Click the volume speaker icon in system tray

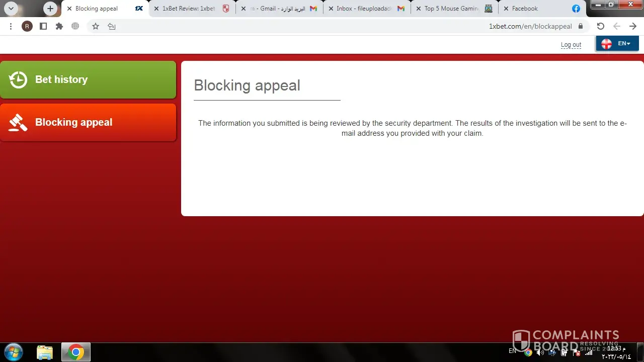click(540, 352)
